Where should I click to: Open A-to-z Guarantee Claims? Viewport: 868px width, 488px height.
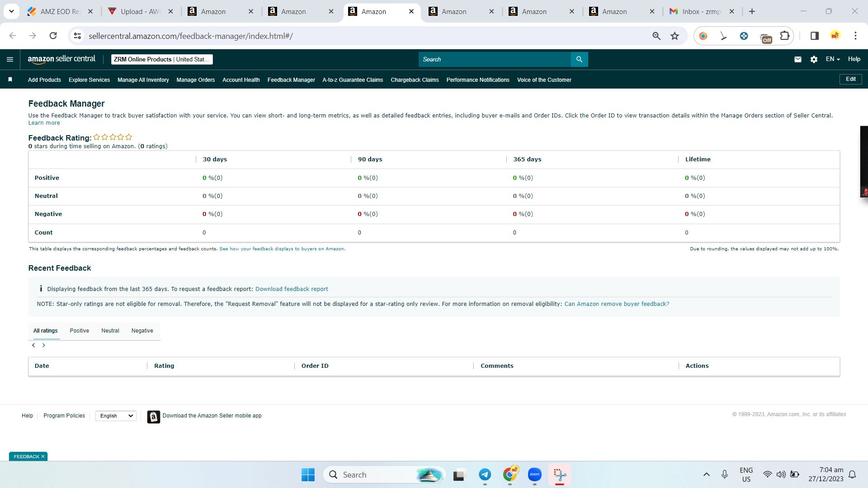click(353, 80)
